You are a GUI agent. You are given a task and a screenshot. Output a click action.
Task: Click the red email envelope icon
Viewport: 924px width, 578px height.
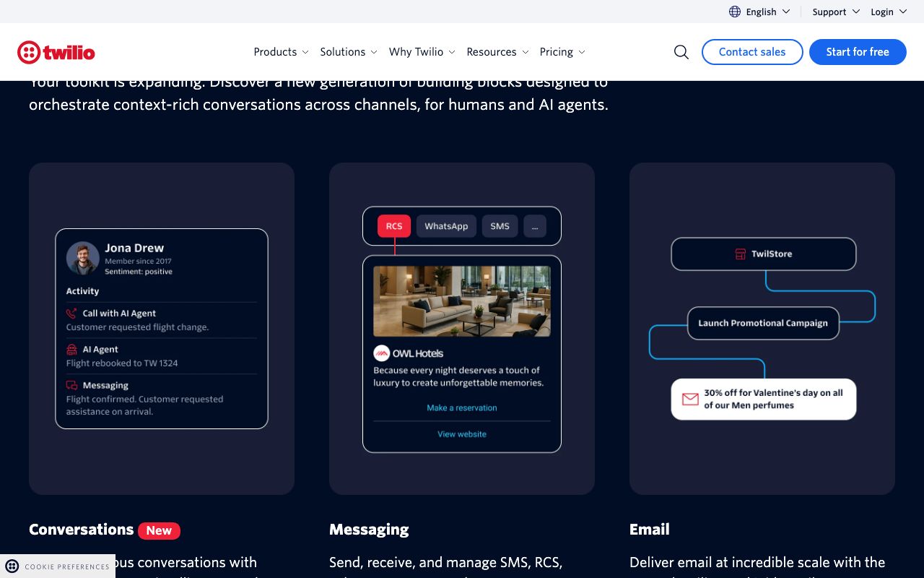pos(690,399)
